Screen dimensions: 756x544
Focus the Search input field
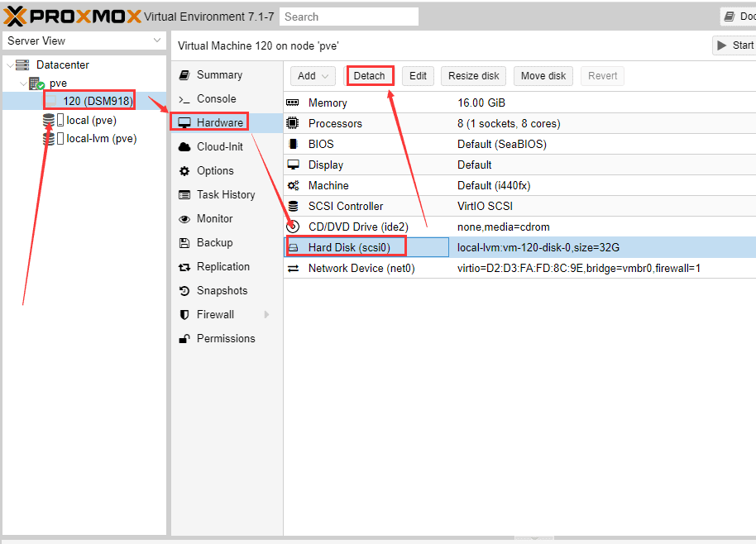point(349,17)
